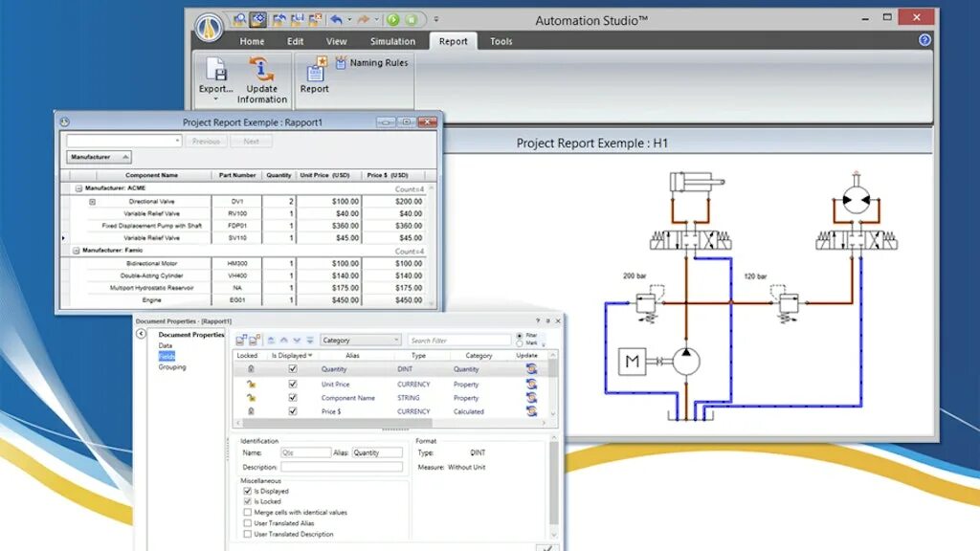Switch to the Simulation ribbon tab
Image resolution: width=980 pixels, height=551 pixels.
pos(392,41)
